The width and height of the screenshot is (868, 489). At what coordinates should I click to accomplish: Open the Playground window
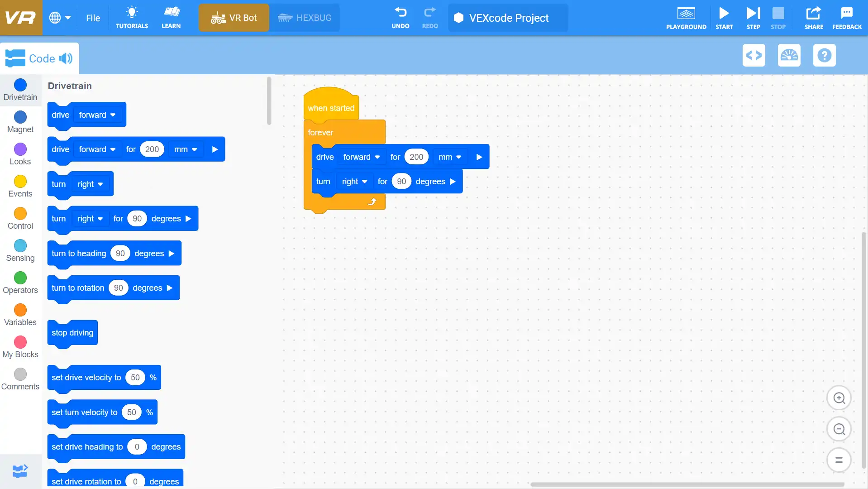[686, 18]
